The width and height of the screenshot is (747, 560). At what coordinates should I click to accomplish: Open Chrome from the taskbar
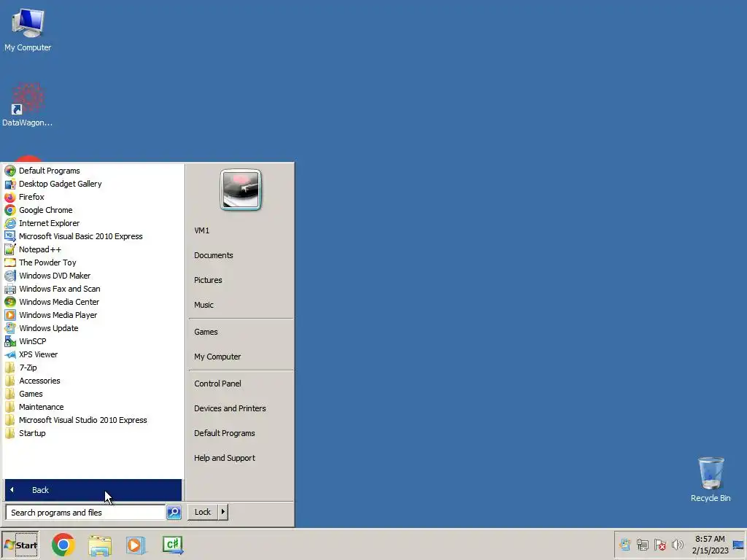[63, 545]
